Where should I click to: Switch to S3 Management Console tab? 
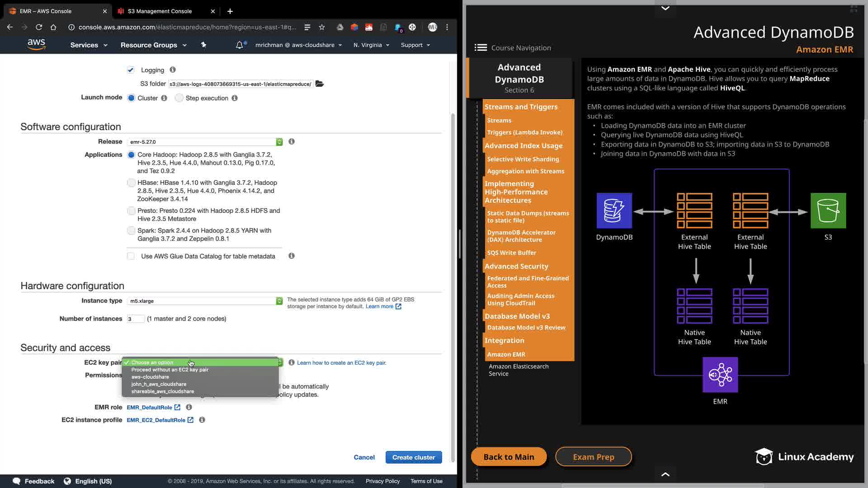pyautogui.click(x=160, y=11)
